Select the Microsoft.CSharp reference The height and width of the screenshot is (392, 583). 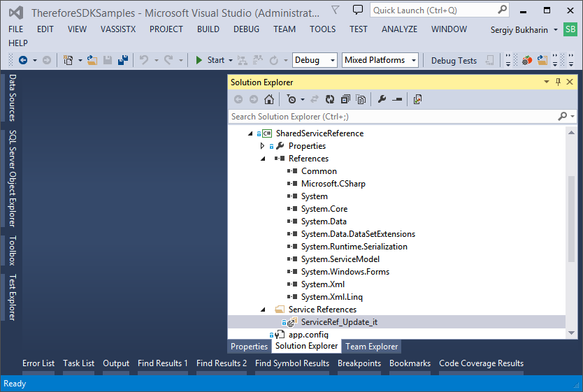click(333, 184)
